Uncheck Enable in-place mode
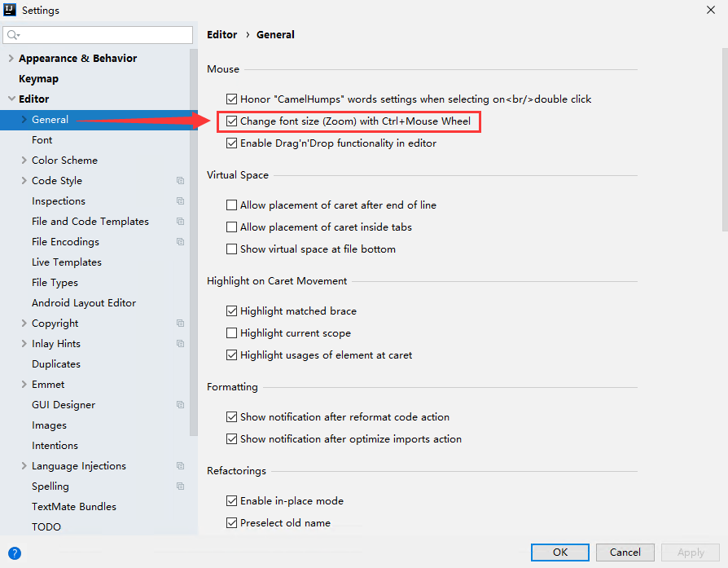728x568 pixels. pyautogui.click(x=231, y=500)
